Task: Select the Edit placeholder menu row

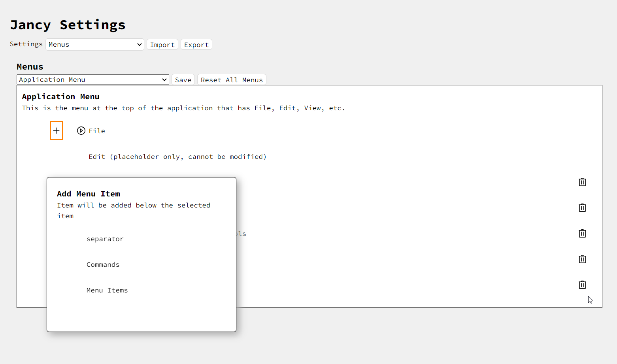Action: 177,157
